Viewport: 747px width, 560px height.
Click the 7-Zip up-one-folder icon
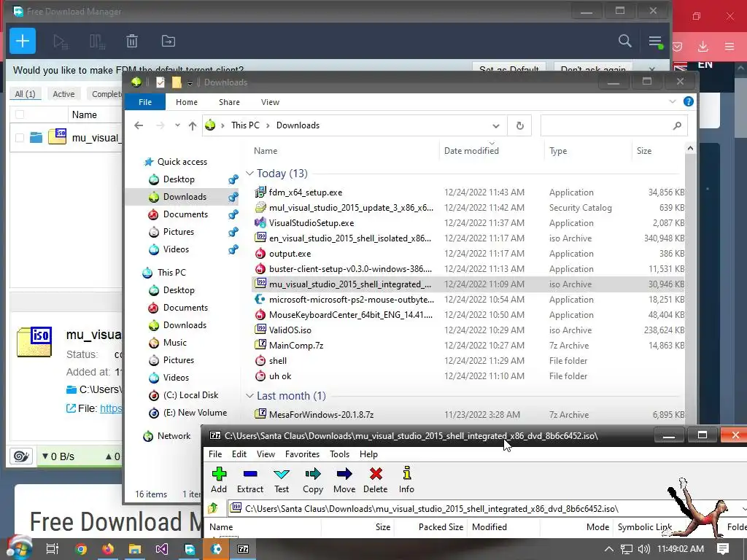pyautogui.click(x=213, y=508)
